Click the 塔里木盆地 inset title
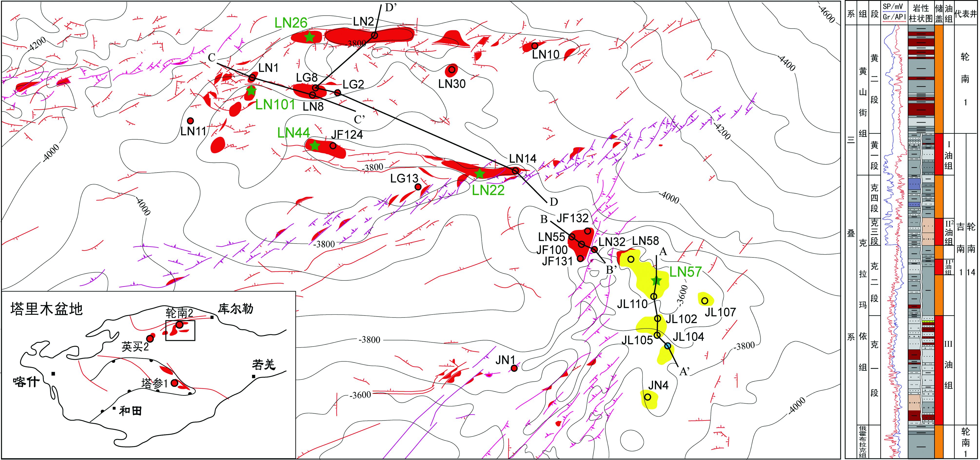This screenshot has width=980, height=460. (46, 309)
